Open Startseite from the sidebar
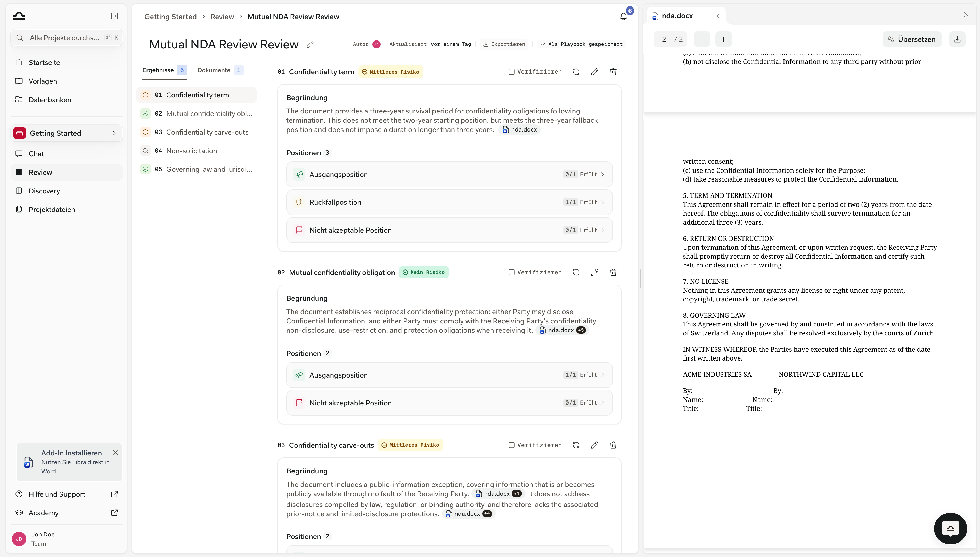 pos(67,62)
